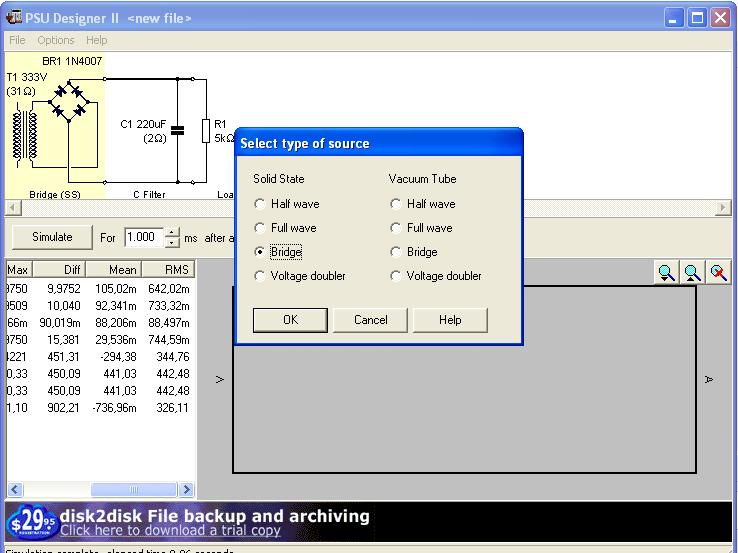Click the results table horizontal scrollbar thumb
The width and height of the screenshot is (738, 553).
[120, 490]
